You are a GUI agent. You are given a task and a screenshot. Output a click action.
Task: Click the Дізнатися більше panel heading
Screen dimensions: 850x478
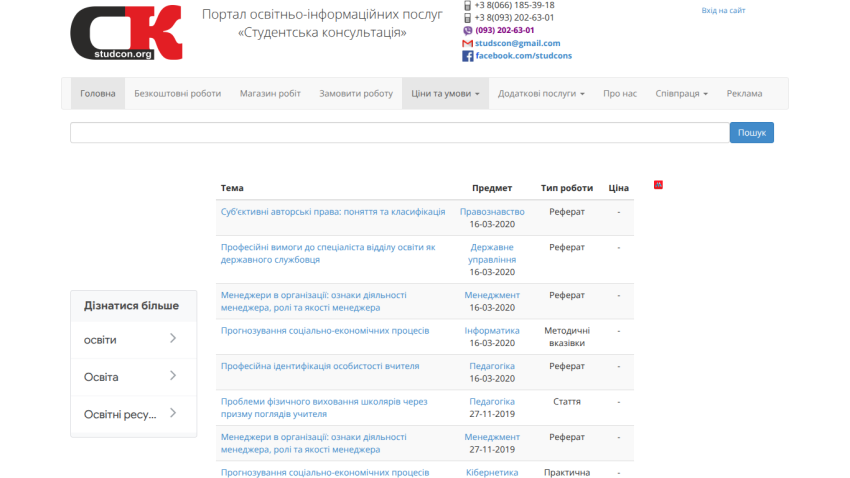tap(131, 306)
